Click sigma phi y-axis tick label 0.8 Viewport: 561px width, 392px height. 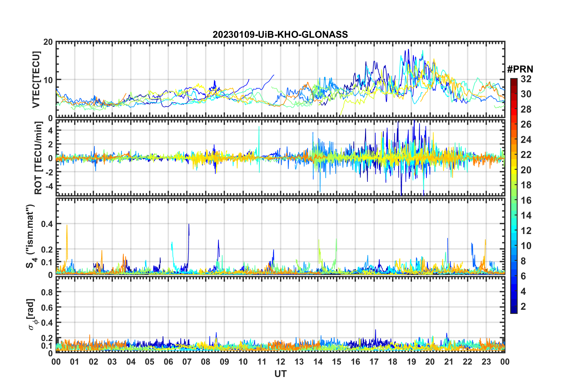pyautogui.click(x=47, y=292)
